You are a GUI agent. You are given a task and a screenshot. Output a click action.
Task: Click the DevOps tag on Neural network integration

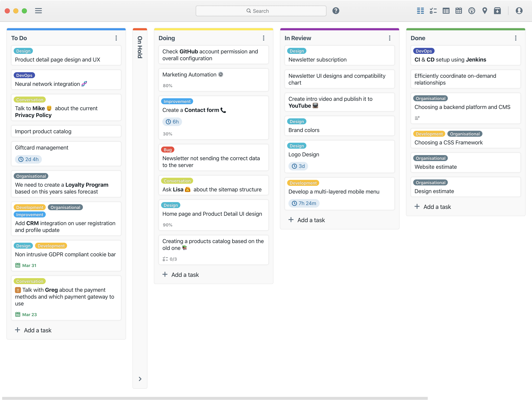click(24, 75)
